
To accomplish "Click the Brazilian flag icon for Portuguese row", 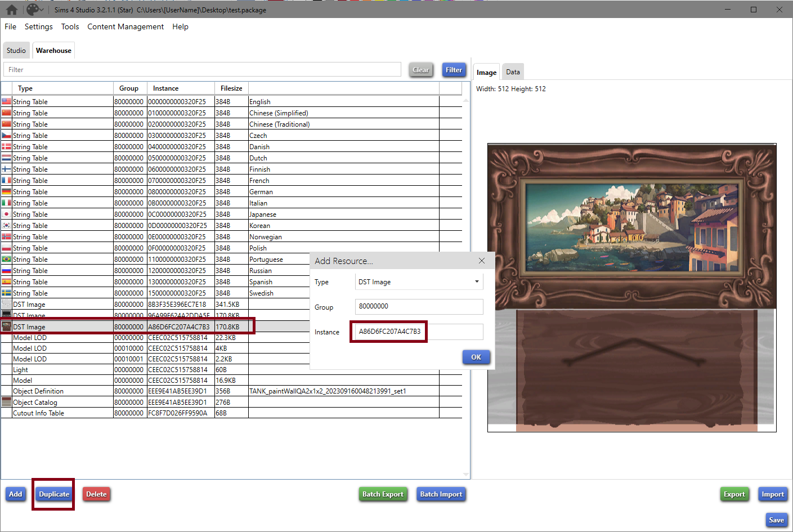I will (x=6, y=260).
